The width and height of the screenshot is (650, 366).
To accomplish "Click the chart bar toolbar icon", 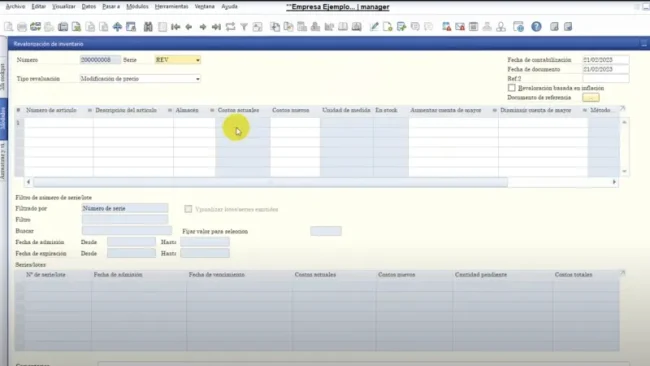I will [329, 27].
